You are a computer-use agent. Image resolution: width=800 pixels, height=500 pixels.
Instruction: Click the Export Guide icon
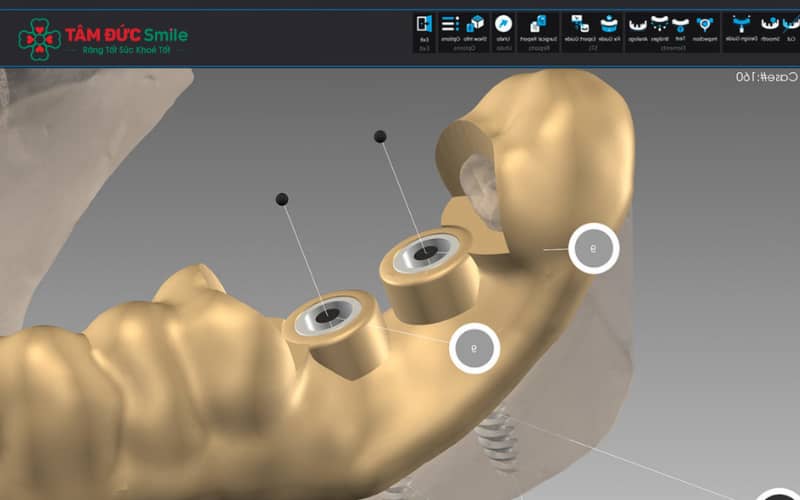tap(580, 28)
